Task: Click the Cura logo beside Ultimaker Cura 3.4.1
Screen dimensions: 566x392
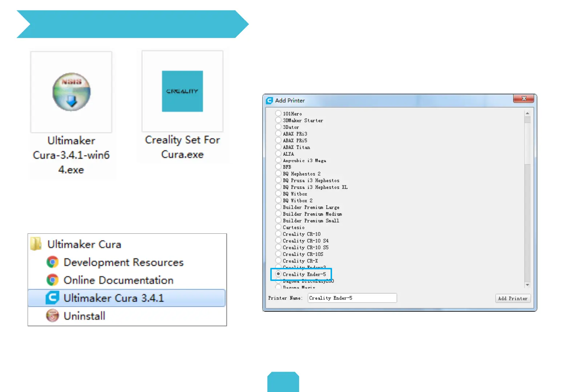Action: pyautogui.click(x=52, y=298)
